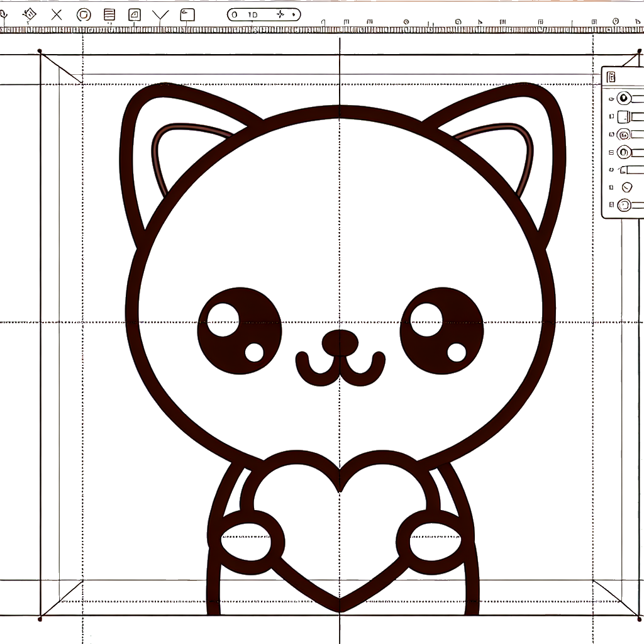Screen dimensions: 644x644
Task: Open the panel header icon on right panel
Action: [612, 77]
